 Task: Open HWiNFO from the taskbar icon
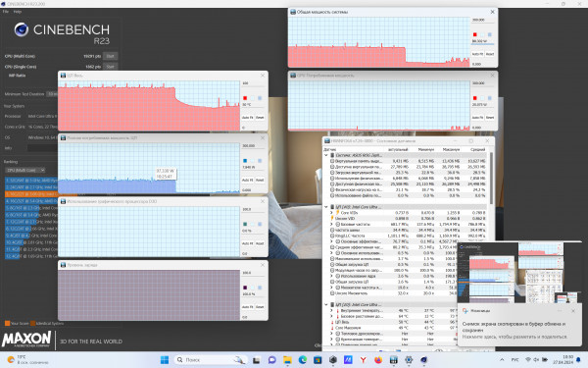point(393,360)
